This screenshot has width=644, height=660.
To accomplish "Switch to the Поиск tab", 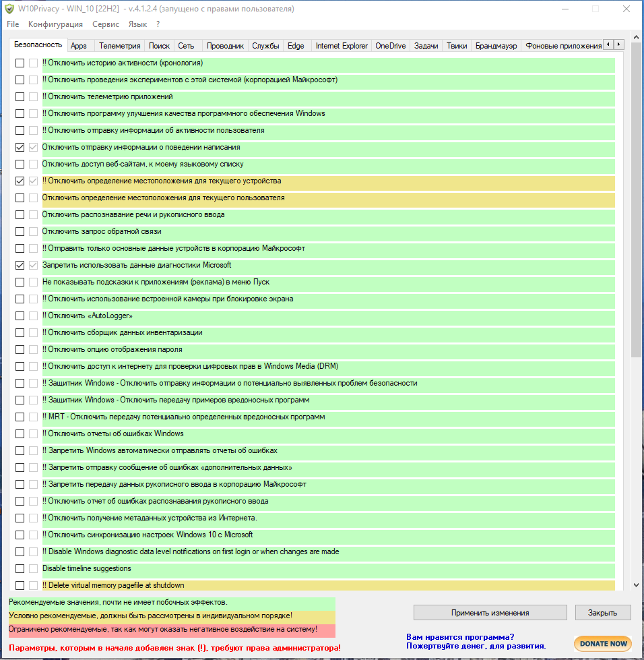I will tap(159, 46).
